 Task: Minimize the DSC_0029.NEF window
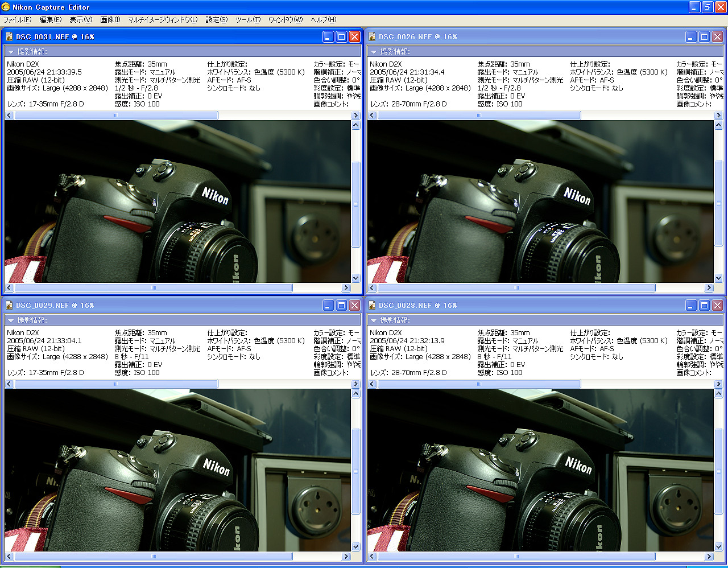coord(328,305)
